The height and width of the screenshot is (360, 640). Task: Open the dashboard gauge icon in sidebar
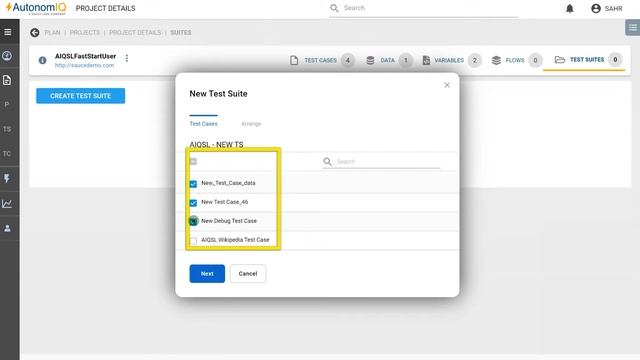click(x=7, y=56)
